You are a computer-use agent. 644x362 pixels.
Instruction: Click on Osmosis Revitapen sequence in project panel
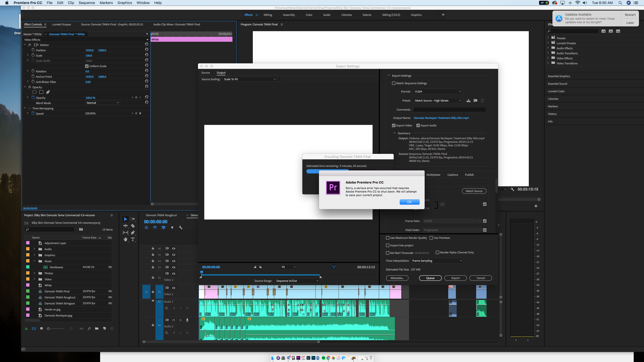pos(58,315)
